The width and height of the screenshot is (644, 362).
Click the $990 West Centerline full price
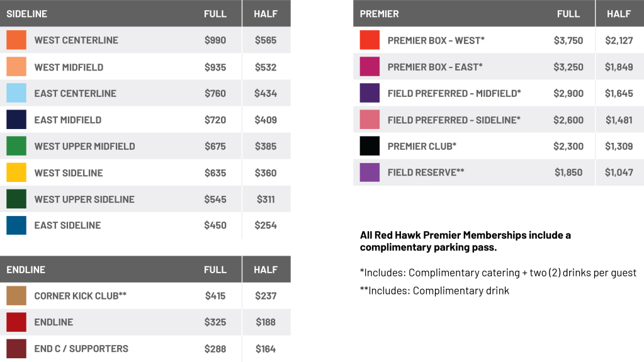point(215,40)
